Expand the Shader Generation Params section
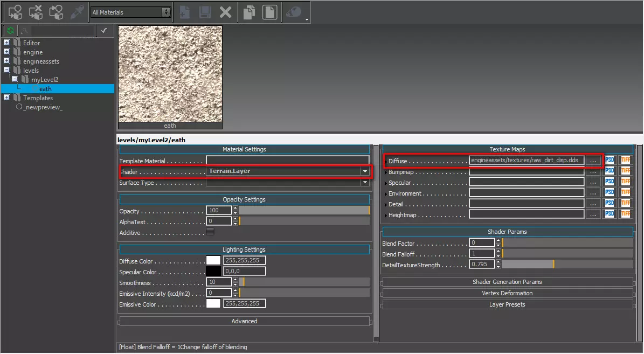644x354 pixels. 507,282
